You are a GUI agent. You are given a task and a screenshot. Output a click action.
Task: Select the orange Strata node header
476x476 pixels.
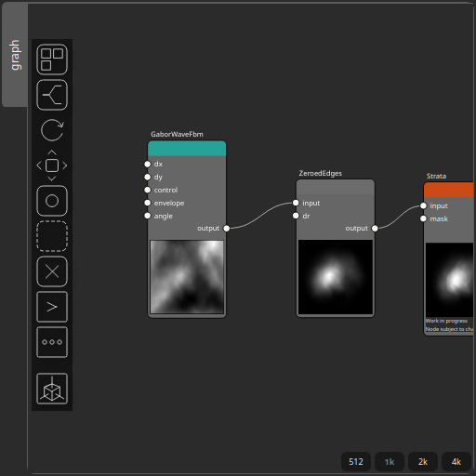click(x=449, y=190)
